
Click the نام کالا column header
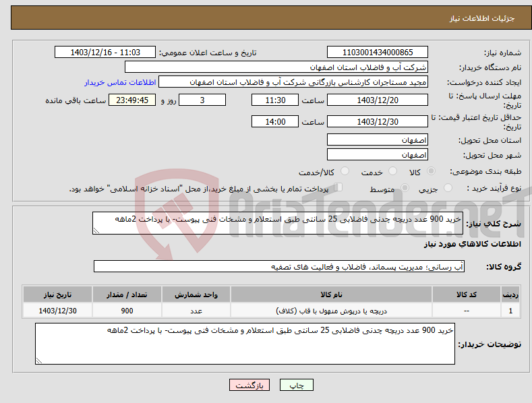click(331, 294)
